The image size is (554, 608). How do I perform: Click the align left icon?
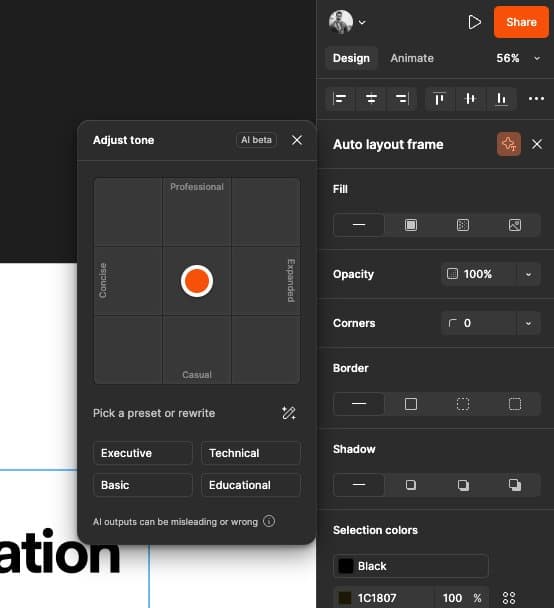click(340, 98)
